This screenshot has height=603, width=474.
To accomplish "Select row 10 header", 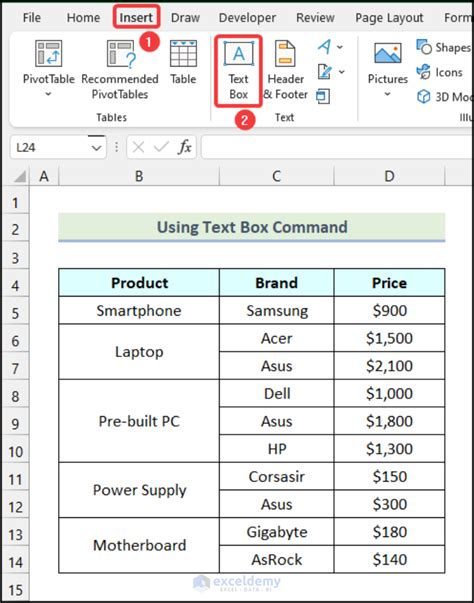I will click(x=15, y=451).
